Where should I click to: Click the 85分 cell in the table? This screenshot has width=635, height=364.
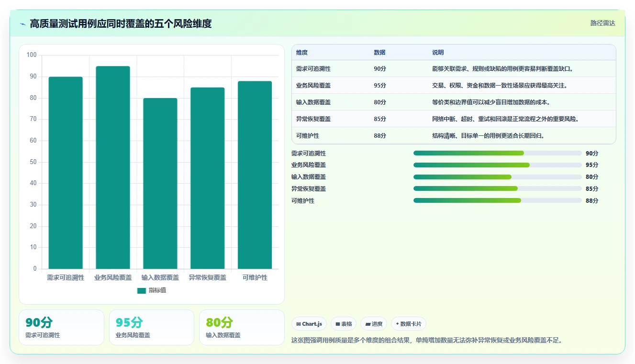click(380, 119)
